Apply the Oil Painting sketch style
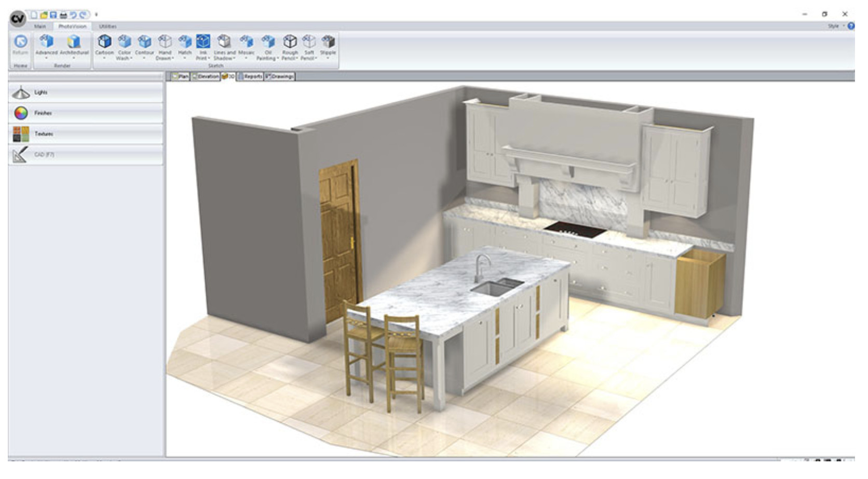 point(268,47)
